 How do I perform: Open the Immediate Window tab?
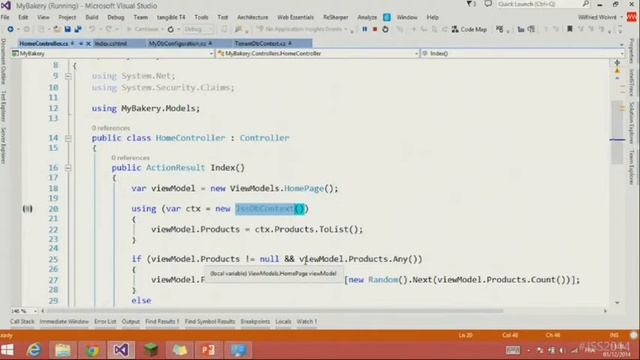click(64, 322)
